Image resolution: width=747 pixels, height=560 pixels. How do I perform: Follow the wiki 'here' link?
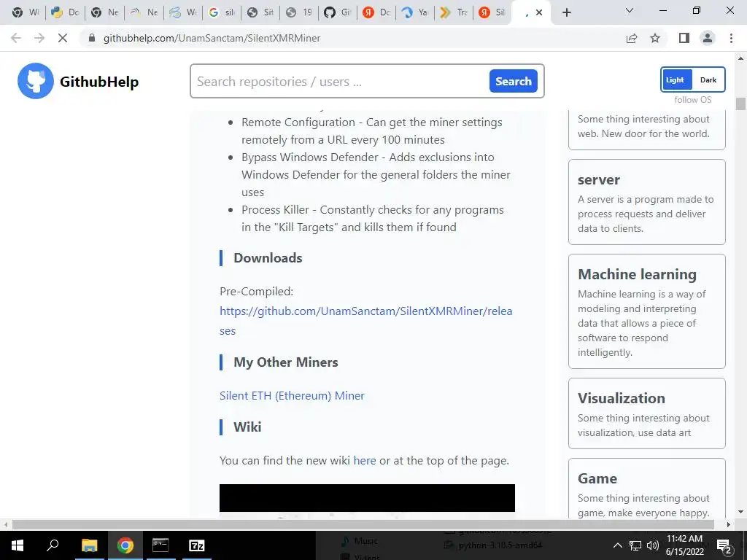pyautogui.click(x=365, y=461)
